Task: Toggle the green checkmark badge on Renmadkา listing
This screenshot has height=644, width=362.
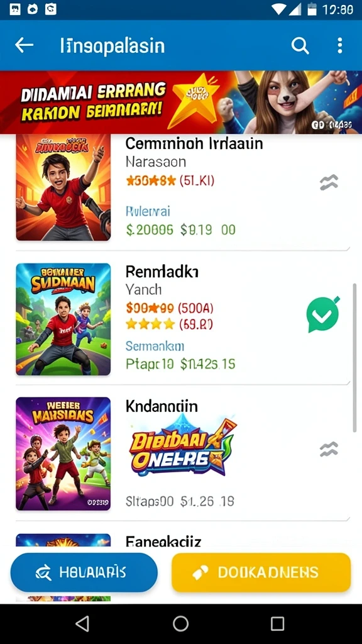Action: [323, 314]
